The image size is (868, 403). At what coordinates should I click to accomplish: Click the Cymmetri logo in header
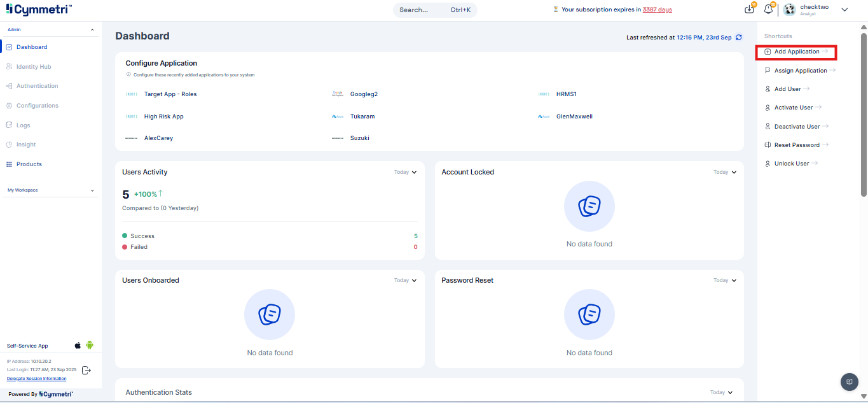click(x=39, y=10)
